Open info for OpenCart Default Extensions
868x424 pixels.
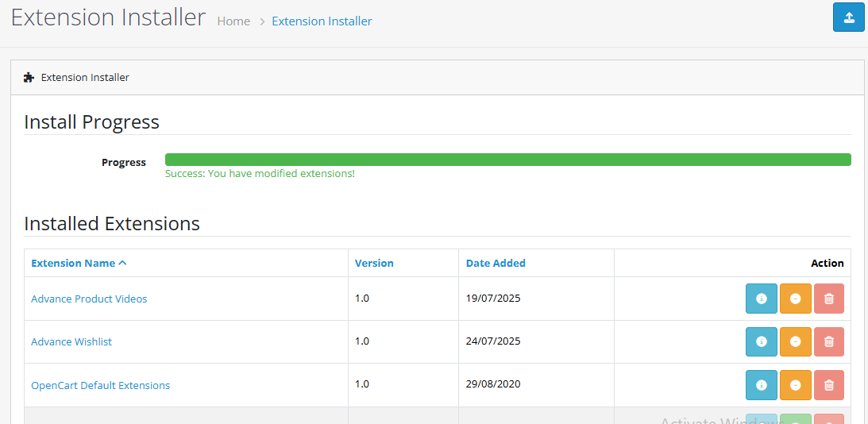[x=761, y=385]
